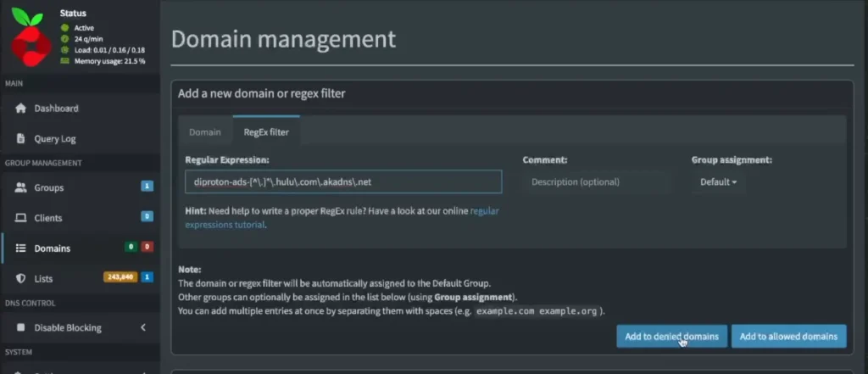This screenshot has width=868, height=374.
Task: Click the Lists shield icon
Action: pyautogui.click(x=21, y=278)
